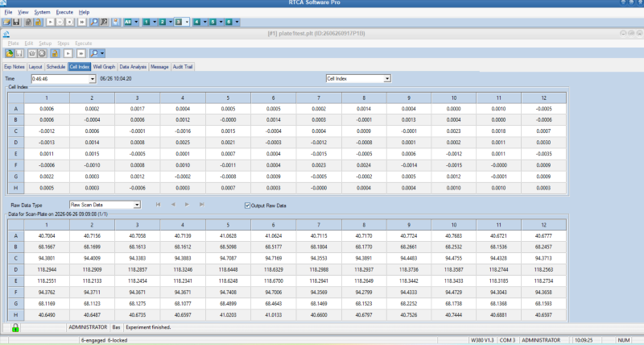Viewport: 644px width, 345px height.
Task: Switch to the Schedule tab
Action: [x=56, y=67]
